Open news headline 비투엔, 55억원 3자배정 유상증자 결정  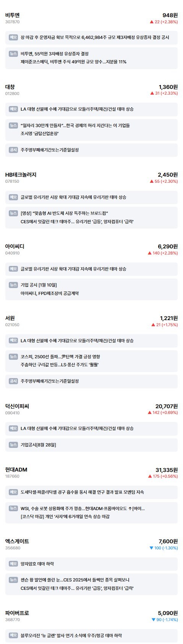pyautogui.click(x=55, y=54)
